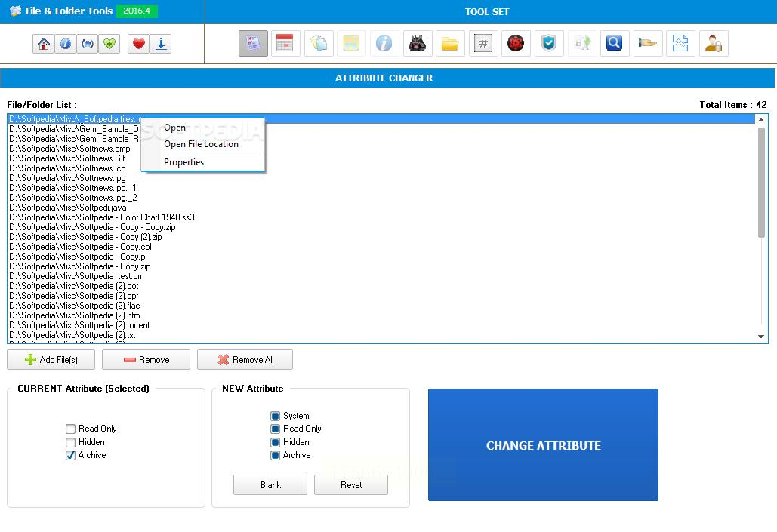This screenshot has height=532, width=777.
Task: Open the hash symbol tool
Action: click(x=483, y=43)
